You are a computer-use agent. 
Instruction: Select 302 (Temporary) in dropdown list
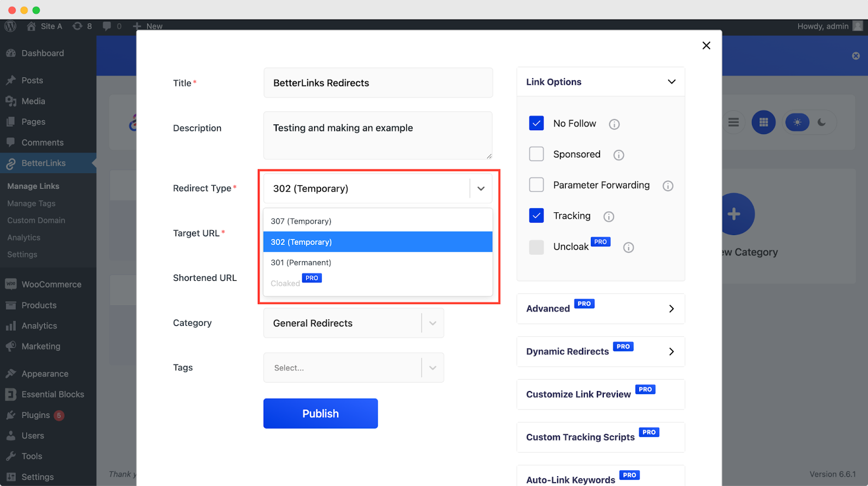378,242
